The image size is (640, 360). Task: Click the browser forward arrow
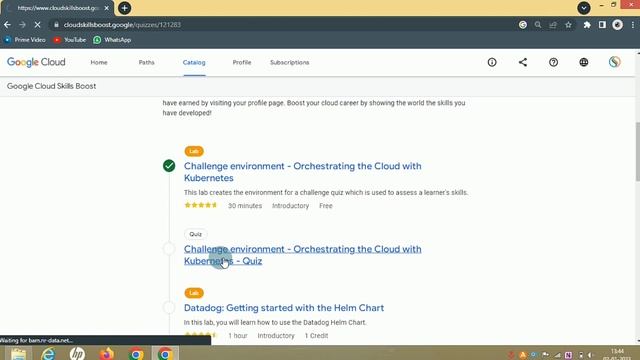point(22,25)
